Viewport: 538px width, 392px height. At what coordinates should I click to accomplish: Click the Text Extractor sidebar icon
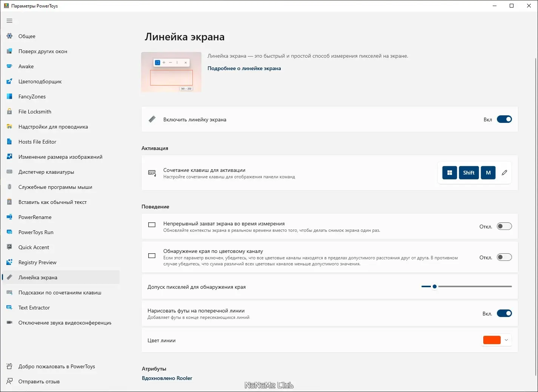point(9,308)
